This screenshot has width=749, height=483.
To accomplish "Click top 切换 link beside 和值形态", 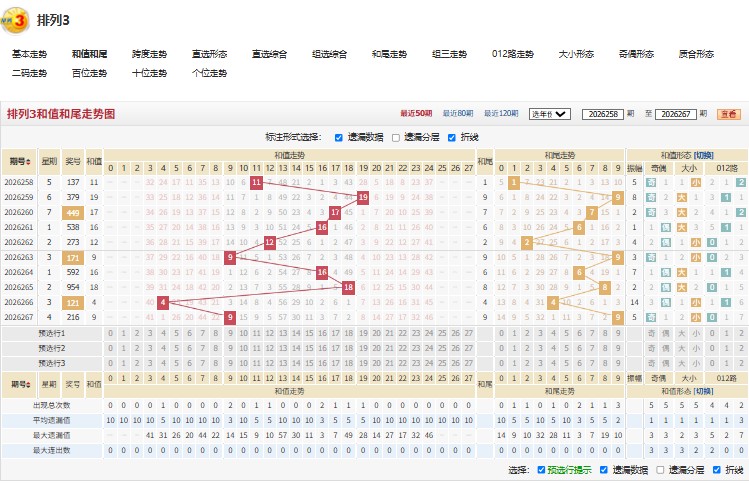I will click(x=704, y=155).
